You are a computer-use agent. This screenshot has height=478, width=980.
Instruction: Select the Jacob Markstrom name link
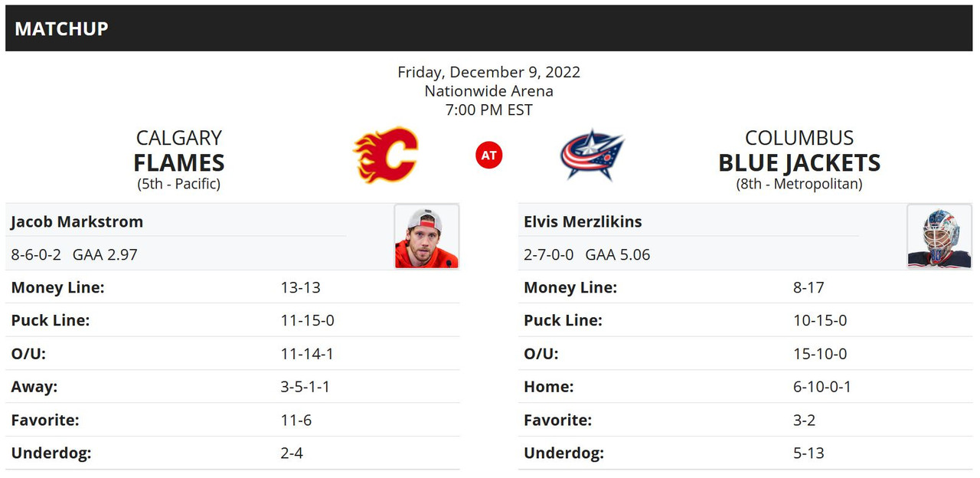tap(77, 221)
